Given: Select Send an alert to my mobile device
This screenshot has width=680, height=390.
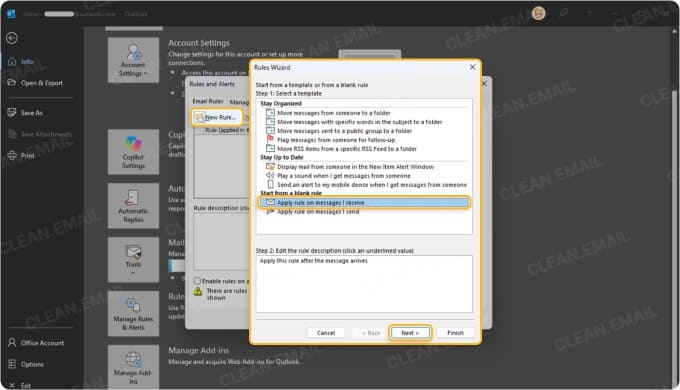Looking at the screenshot, I should point(372,185).
